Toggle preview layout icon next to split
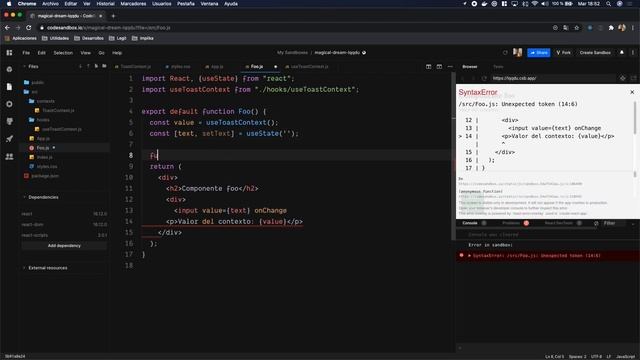The width and height of the screenshot is (640, 360). [439, 67]
